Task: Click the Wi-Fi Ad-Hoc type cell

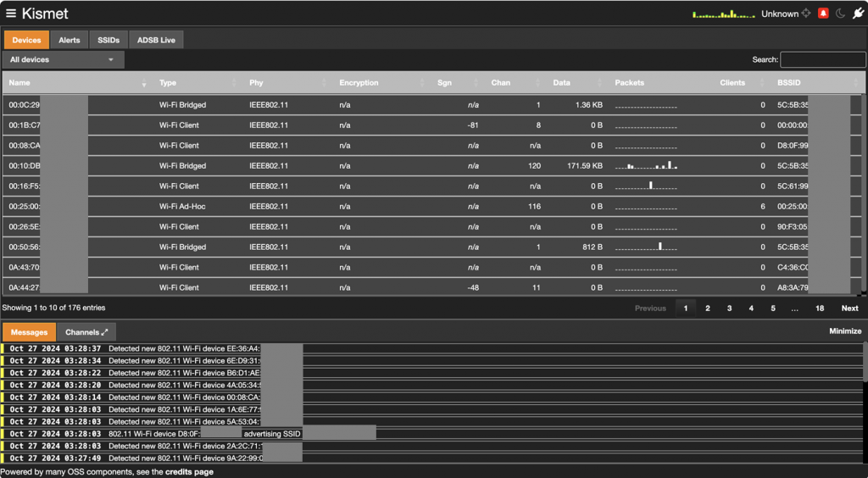Action: (182, 206)
